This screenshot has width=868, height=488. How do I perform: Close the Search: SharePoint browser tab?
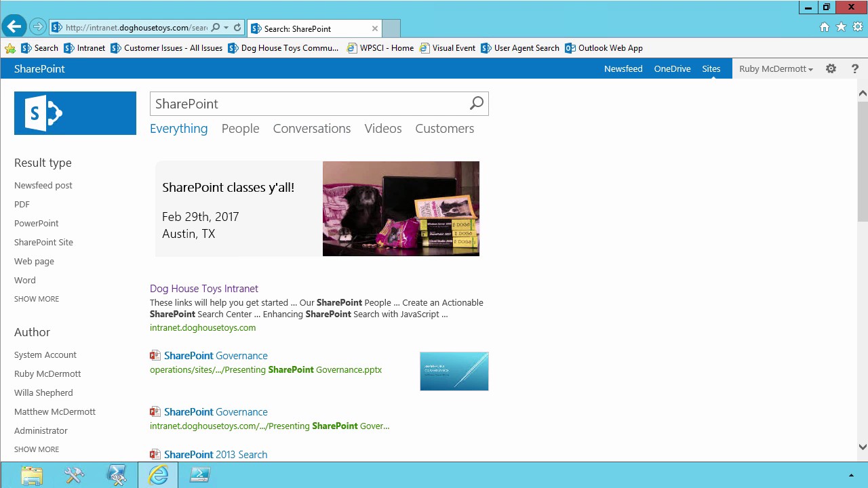click(x=375, y=28)
